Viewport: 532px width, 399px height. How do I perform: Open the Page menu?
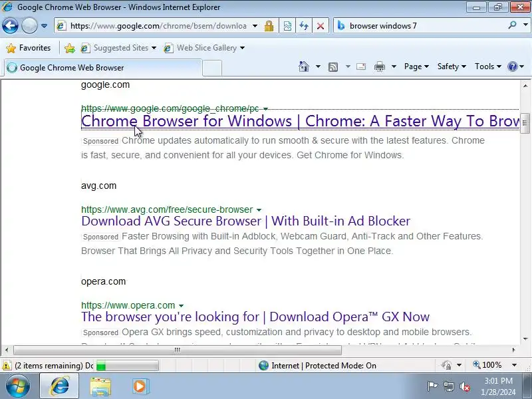click(x=416, y=66)
